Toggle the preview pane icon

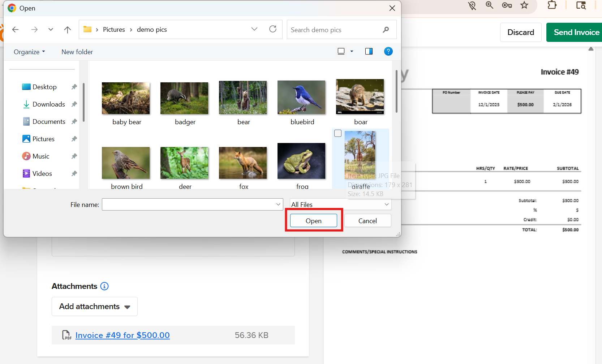pyautogui.click(x=369, y=51)
